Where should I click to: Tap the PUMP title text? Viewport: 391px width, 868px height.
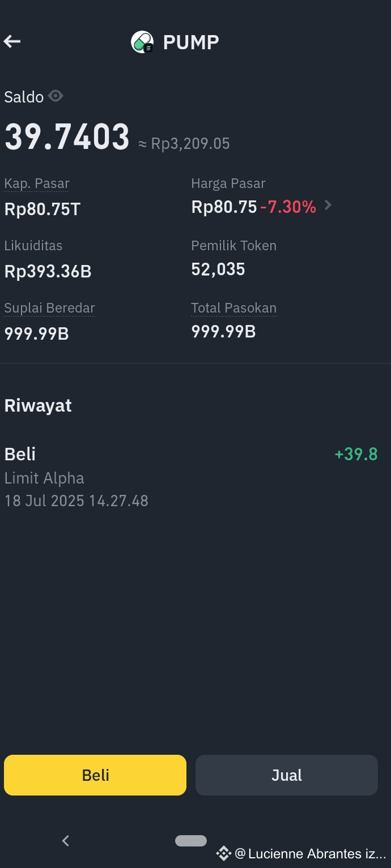191,42
